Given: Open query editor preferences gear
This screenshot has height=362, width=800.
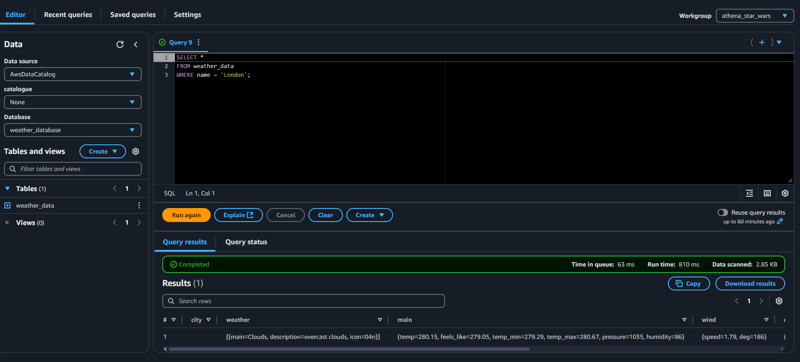Looking at the screenshot, I should coord(785,193).
